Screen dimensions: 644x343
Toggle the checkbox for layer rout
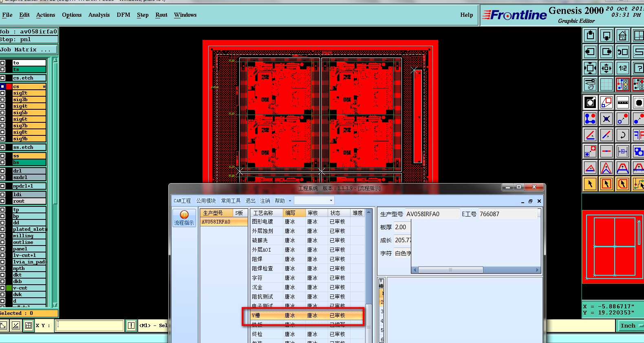click(x=2, y=201)
